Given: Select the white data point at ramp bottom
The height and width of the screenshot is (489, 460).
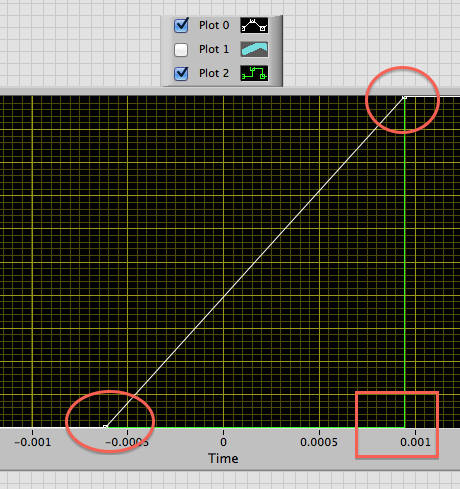Looking at the screenshot, I should click(105, 427).
